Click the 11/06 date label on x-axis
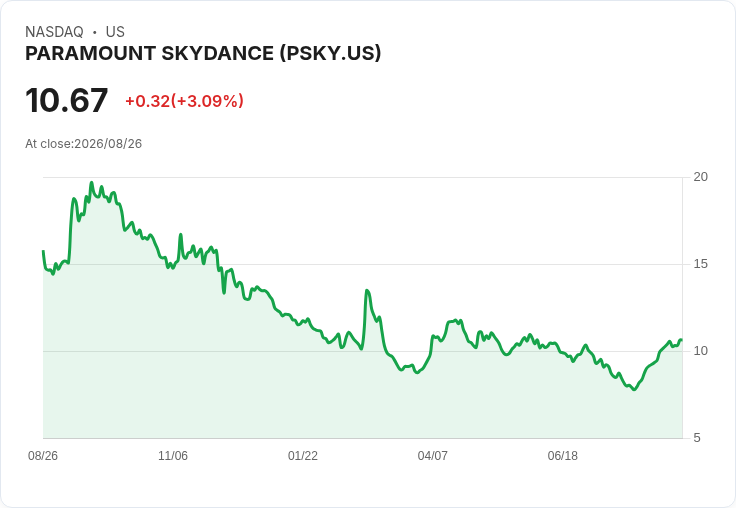The width and height of the screenshot is (736, 508). click(x=173, y=455)
